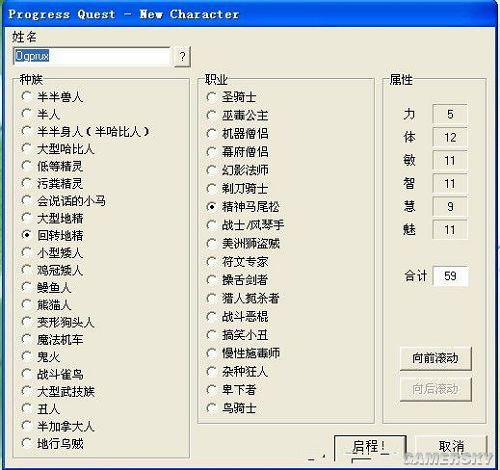
Task: Click the 敏 stat value box
Action: click(450, 161)
